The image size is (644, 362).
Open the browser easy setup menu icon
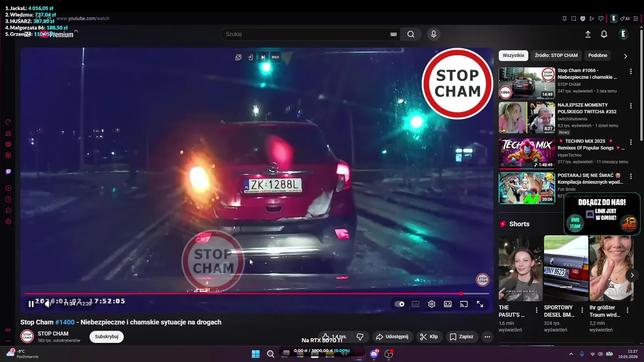coord(636,19)
